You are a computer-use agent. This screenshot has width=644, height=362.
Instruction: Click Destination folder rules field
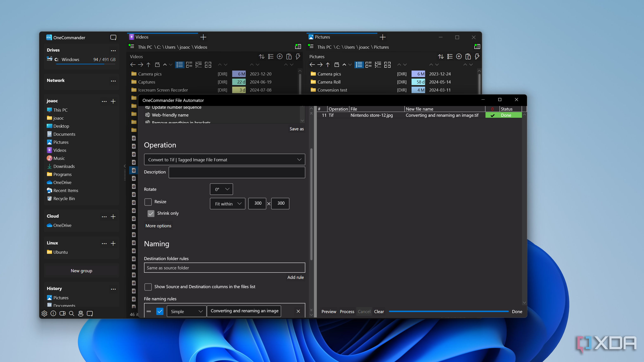225,268
